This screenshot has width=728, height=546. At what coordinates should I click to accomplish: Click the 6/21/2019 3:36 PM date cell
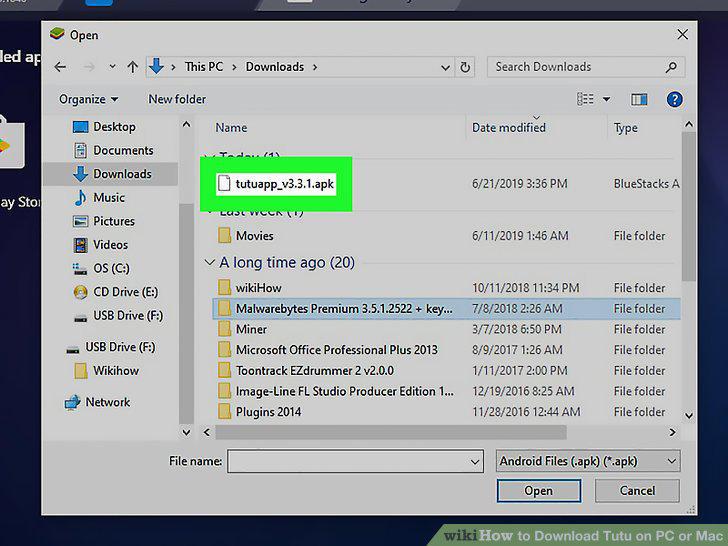(x=520, y=184)
